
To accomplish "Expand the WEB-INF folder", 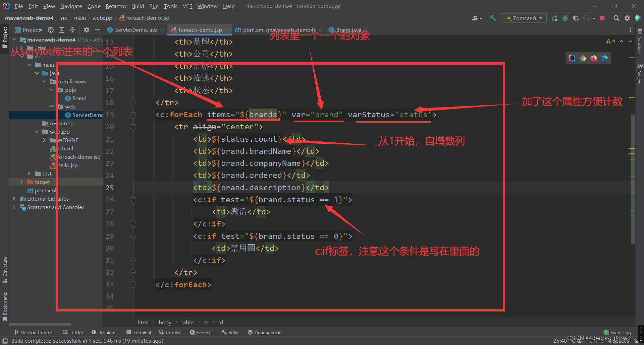I will pos(44,140).
